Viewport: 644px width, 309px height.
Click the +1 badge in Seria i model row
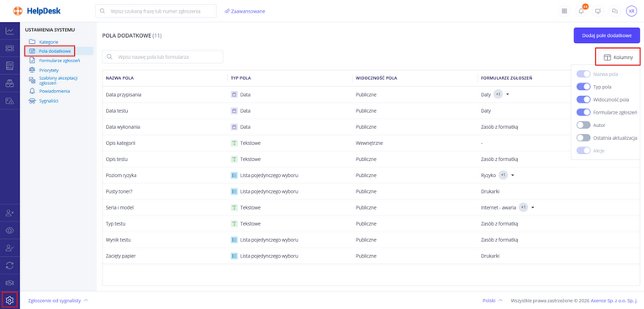point(523,208)
